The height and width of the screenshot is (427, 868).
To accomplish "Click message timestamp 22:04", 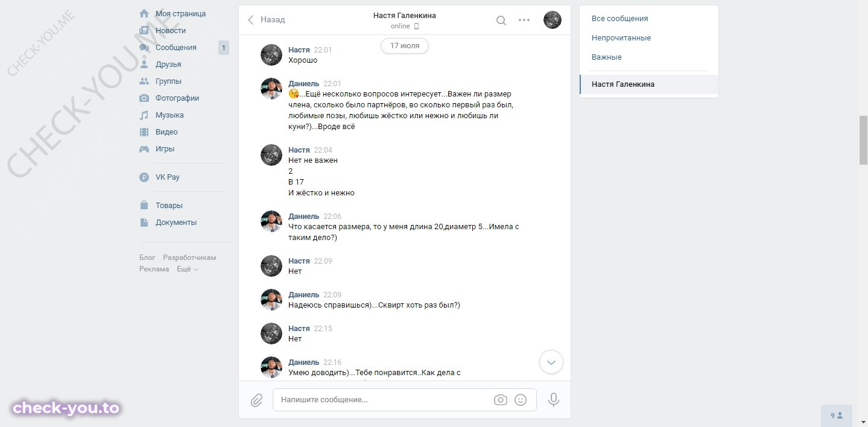I will (x=323, y=150).
